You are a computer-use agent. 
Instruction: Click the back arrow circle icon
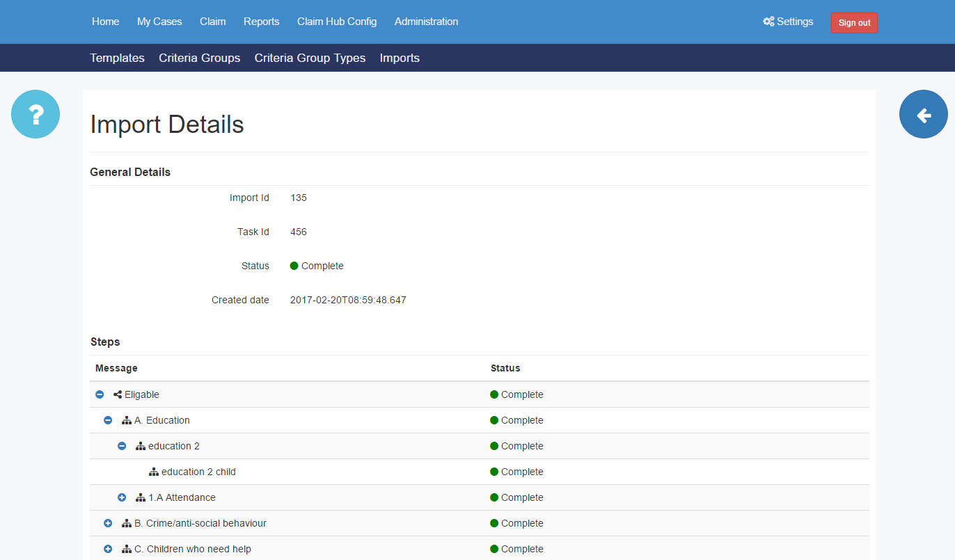coord(923,114)
